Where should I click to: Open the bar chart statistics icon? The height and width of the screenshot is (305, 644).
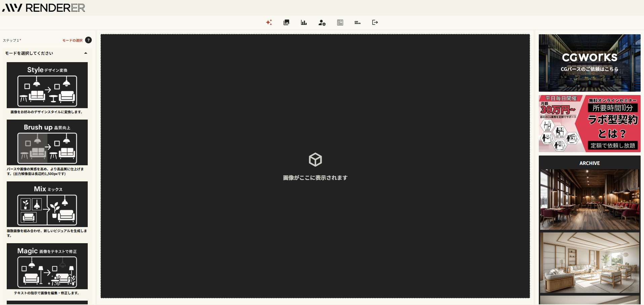[304, 23]
